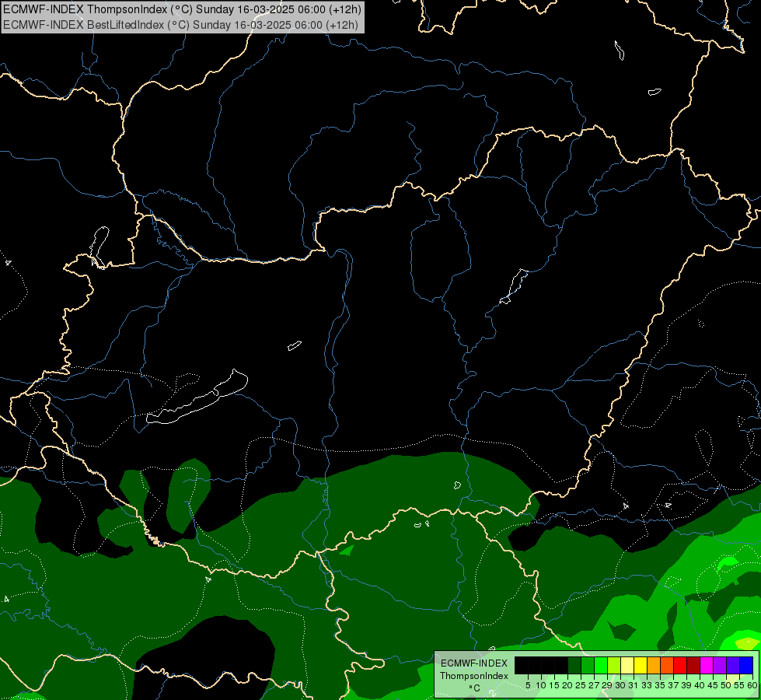Pick the orange 33–35 legend swatch
This screenshot has width=761, height=700.
[x=654, y=665]
